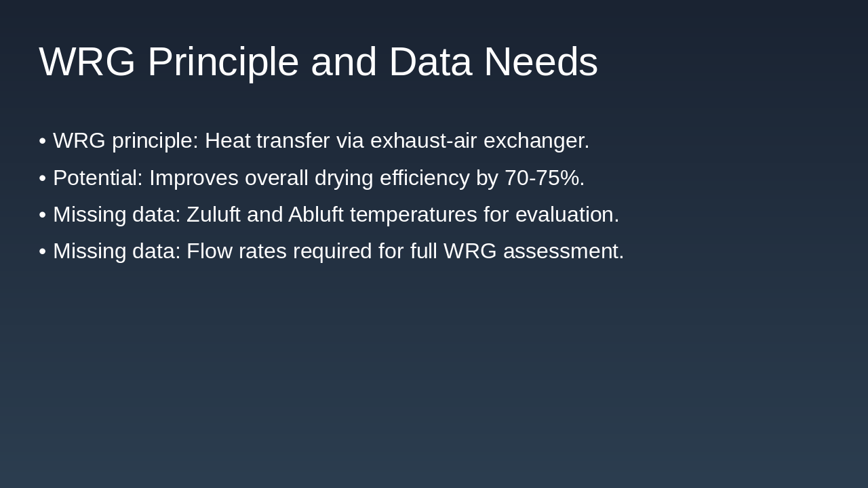The image size is (868, 488).
Task: Click the "70-75%" figure
Action: (544, 178)
